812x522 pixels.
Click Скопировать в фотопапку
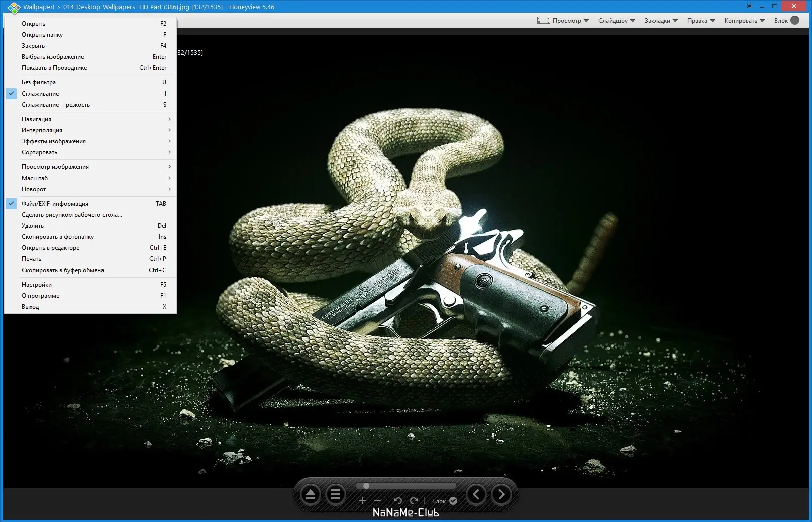coord(90,237)
